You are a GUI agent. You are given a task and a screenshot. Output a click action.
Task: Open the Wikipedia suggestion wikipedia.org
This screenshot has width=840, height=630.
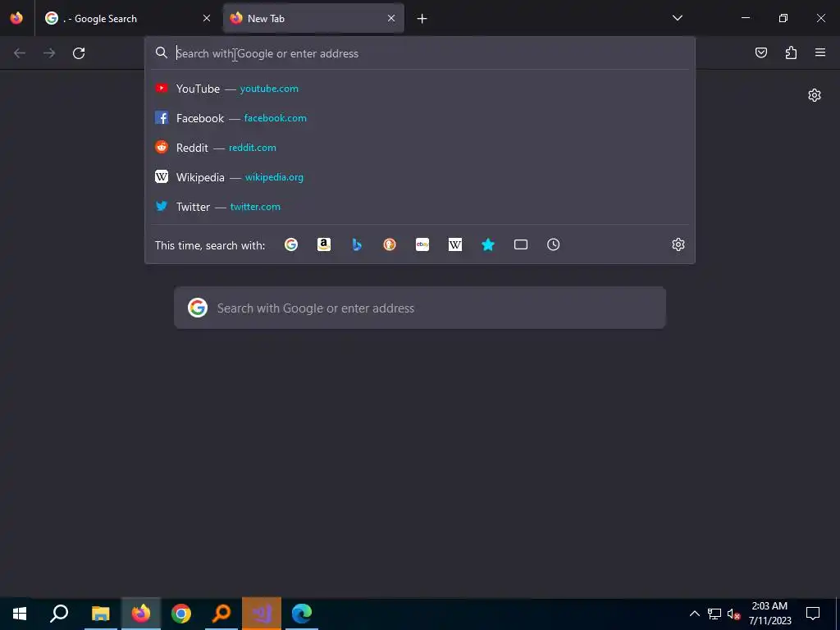pyautogui.click(x=420, y=177)
